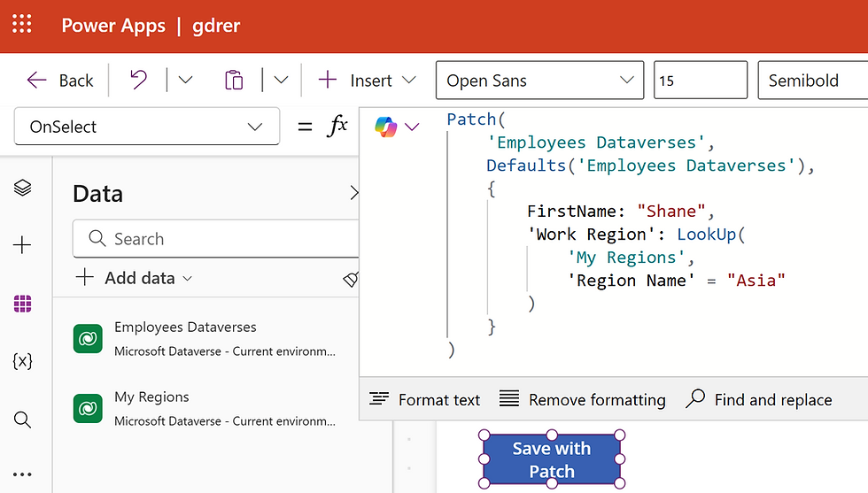
Task: Click the Paste clipboard icon
Action: (234, 81)
